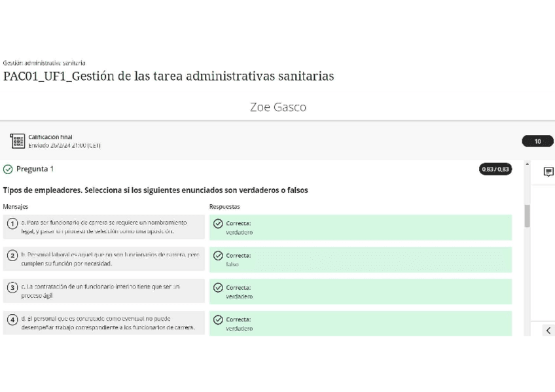This screenshot has height=392, width=555.
Task: Click the 0,83/0,83 score badge
Action: point(495,169)
